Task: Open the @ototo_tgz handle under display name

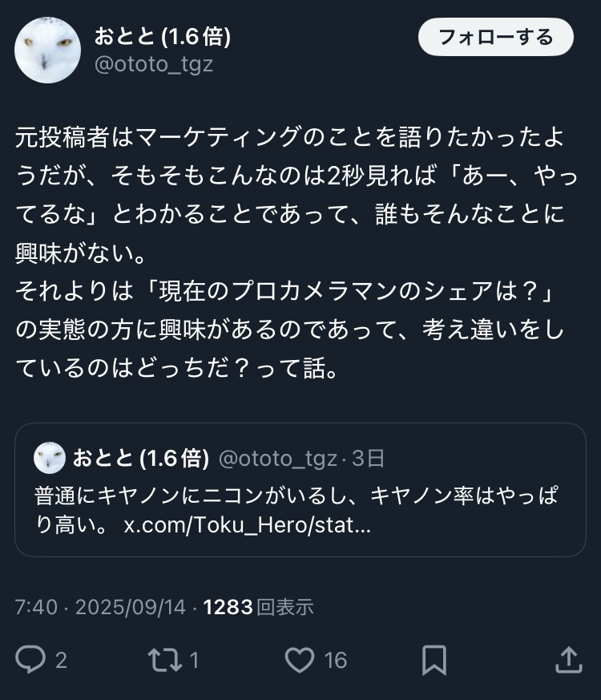Action: pos(154,64)
